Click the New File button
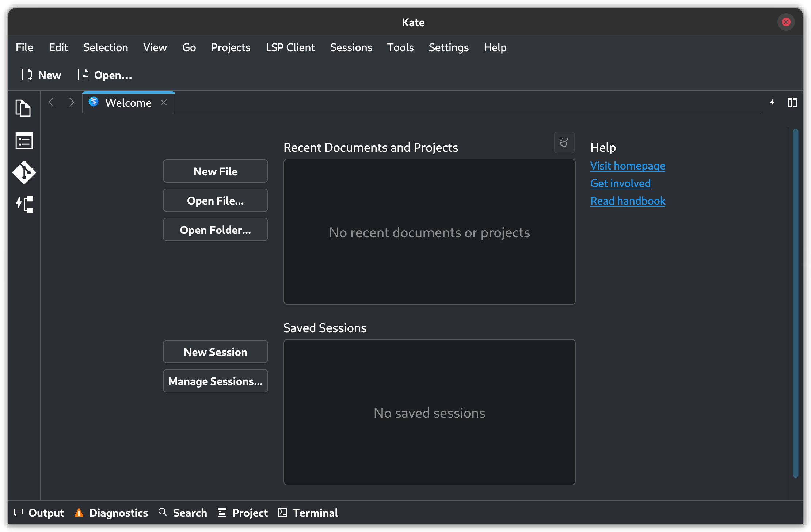This screenshot has width=811, height=532. click(x=215, y=171)
